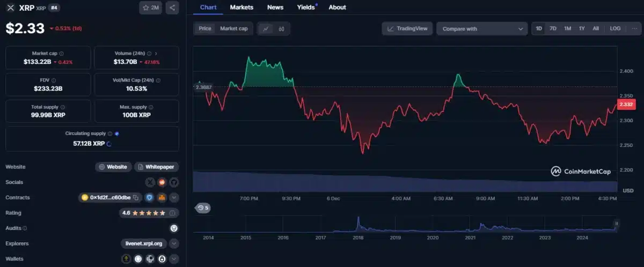Select the line chart type
This screenshot has height=267, width=644.
tap(266, 29)
